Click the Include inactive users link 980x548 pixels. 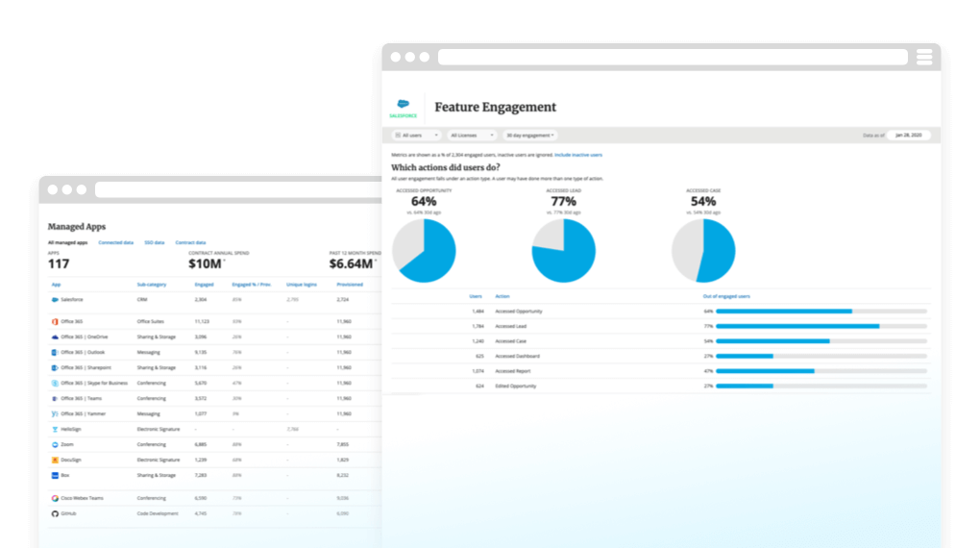point(578,155)
